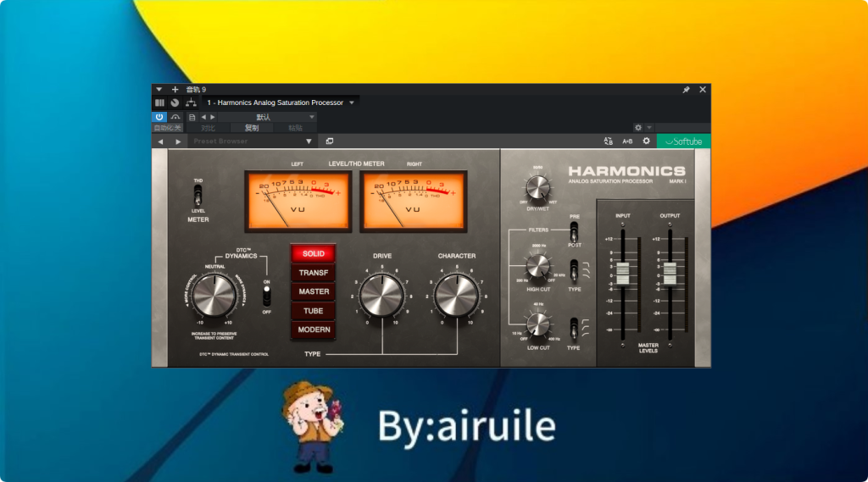The height and width of the screenshot is (482, 868).
Task: Flip the LOW CUT TYPE switch
Action: click(574, 330)
